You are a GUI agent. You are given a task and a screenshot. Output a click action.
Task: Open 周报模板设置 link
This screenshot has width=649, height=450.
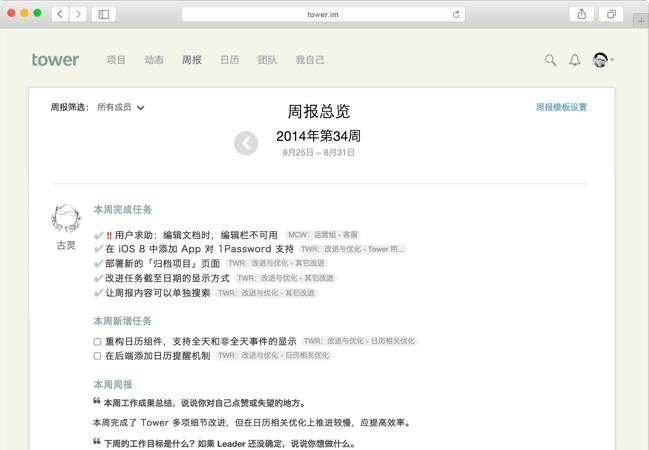561,107
